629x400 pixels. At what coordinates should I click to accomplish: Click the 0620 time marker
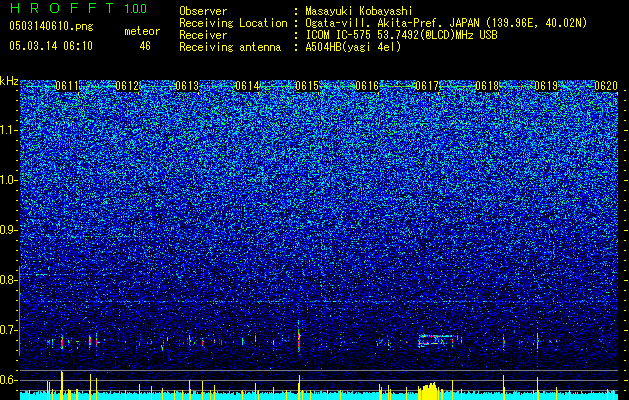click(606, 86)
